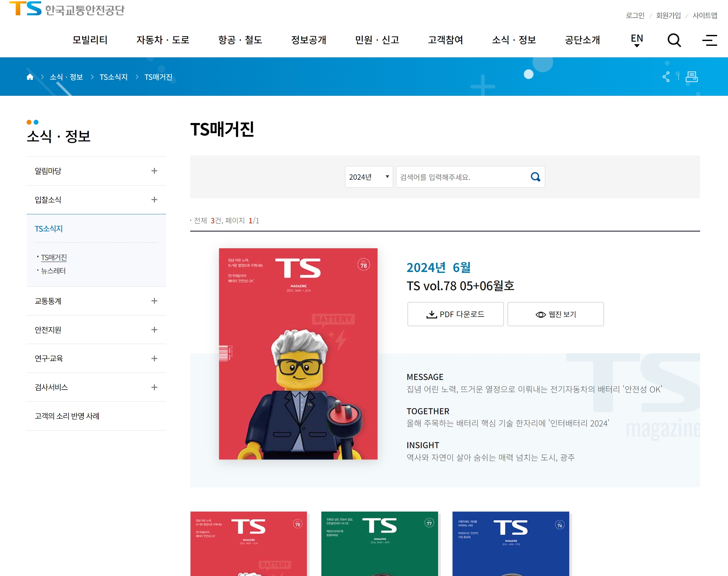Open the 모빌리티 main menu item
Image resolution: width=728 pixels, height=576 pixels.
(x=90, y=40)
